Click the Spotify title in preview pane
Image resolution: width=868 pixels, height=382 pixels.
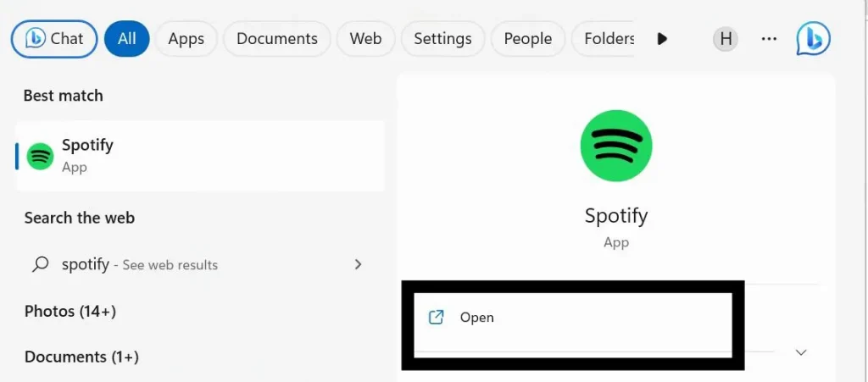(616, 214)
